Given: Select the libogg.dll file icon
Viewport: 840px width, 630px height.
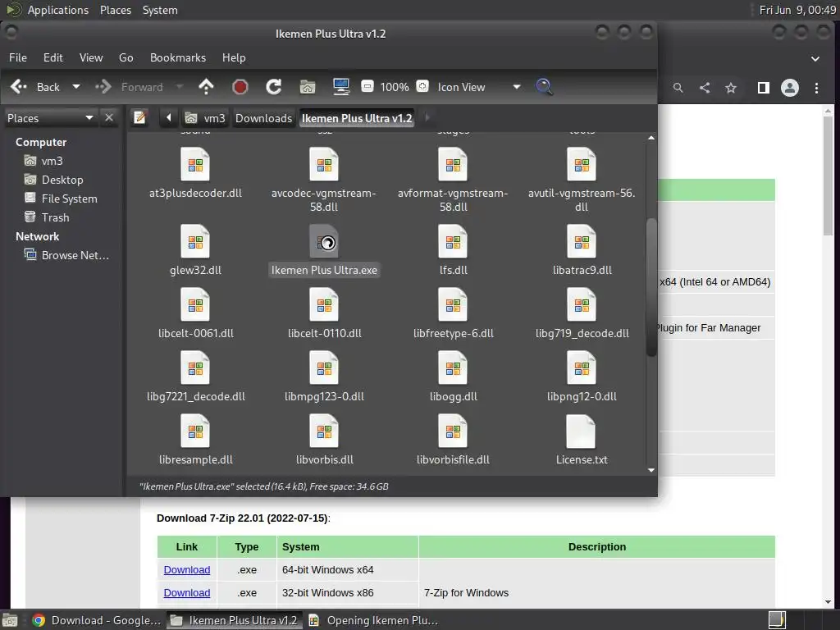Looking at the screenshot, I should tap(453, 368).
